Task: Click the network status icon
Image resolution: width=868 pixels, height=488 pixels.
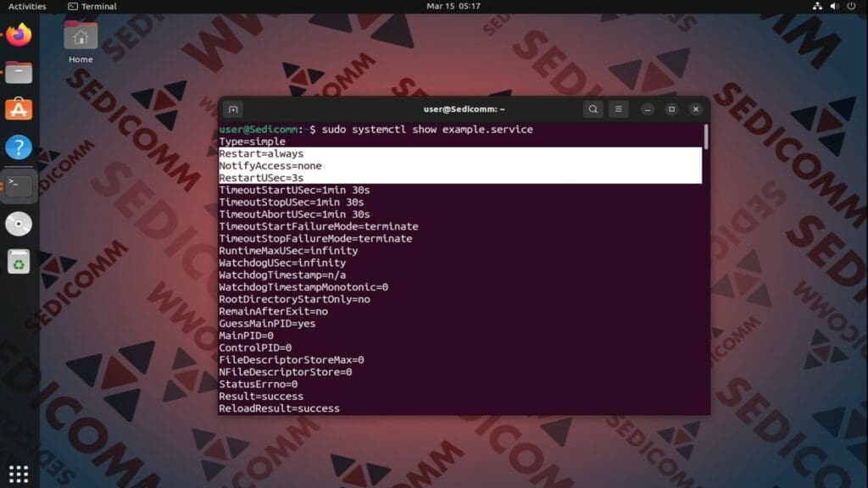Action: coord(817,6)
